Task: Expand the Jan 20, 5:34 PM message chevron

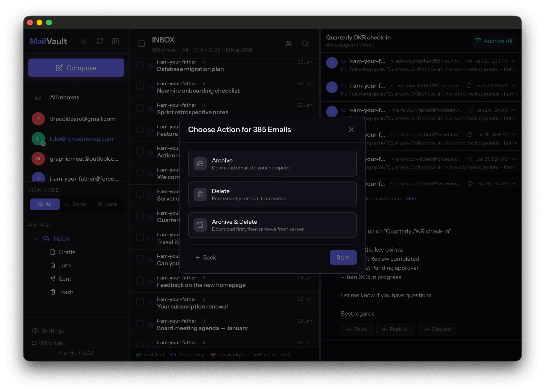Action: (x=514, y=61)
